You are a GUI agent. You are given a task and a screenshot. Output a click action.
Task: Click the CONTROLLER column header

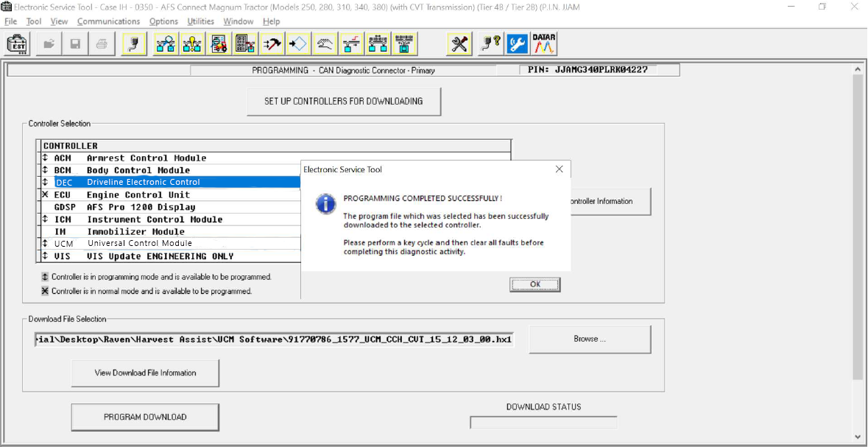(276, 146)
